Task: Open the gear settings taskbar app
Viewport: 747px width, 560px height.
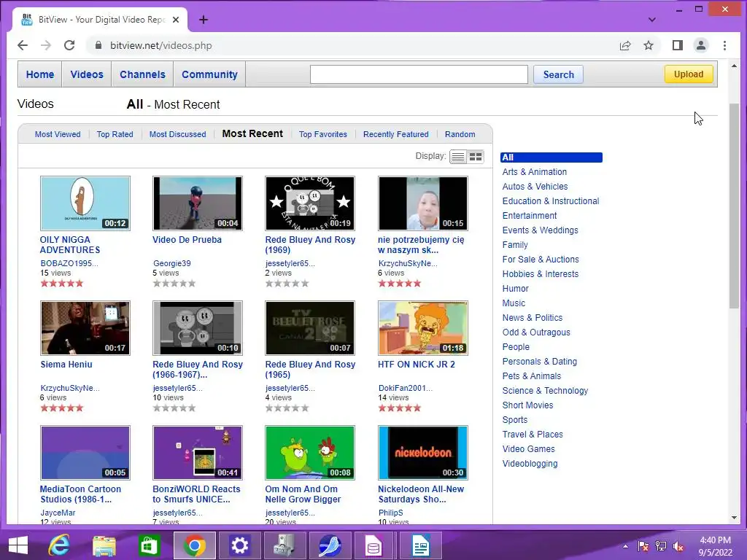Action: (239, 545)
